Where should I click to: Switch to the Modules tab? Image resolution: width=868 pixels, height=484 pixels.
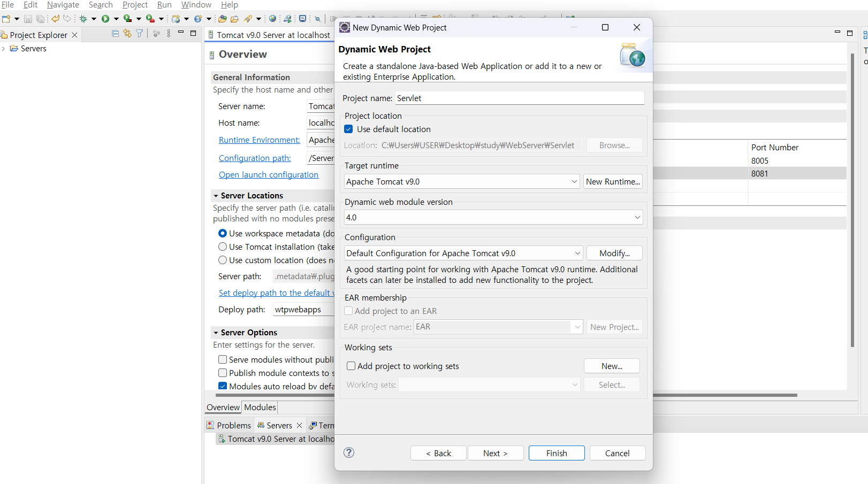(260, 407)
